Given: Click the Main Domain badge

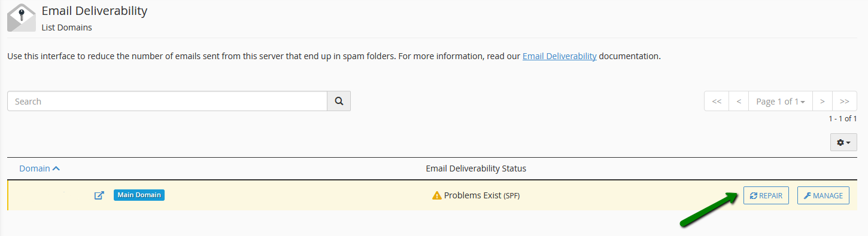Looking at the screenshot, I should tap(139, 195).
